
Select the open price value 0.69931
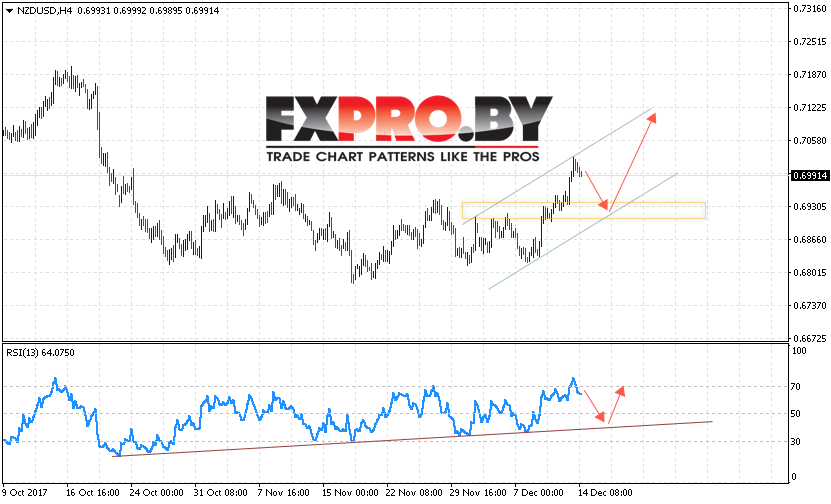[94, 11]
